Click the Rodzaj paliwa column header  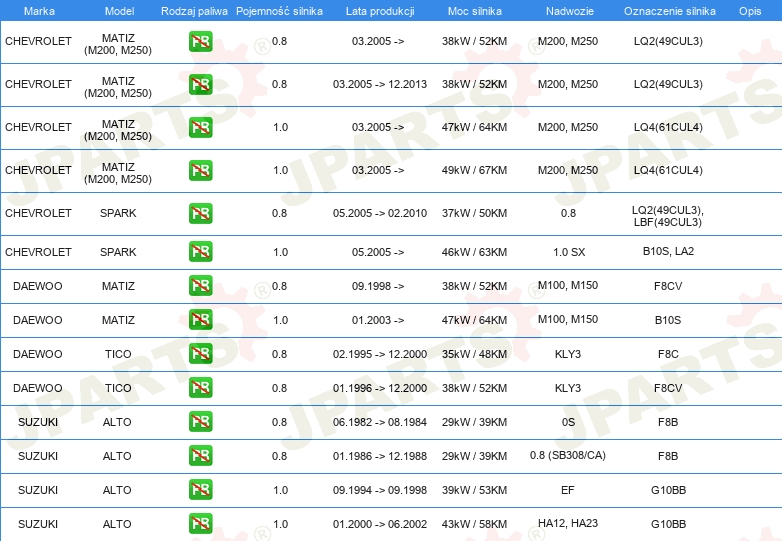point(194,11)
